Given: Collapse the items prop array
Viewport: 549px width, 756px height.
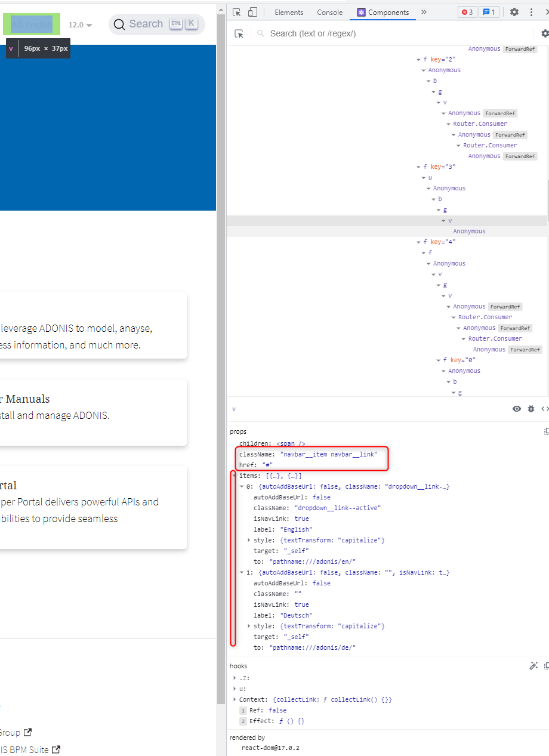Looking at the screenshot, I should [234, 476].
